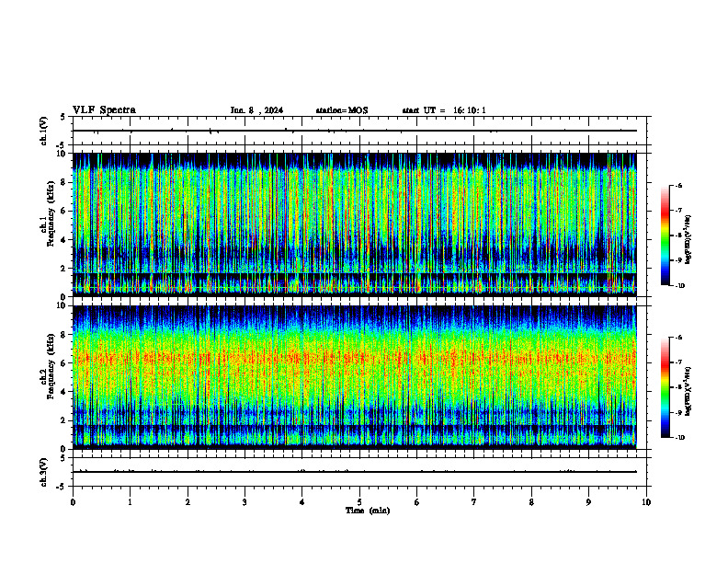728x563 pixels.
Task: Click time axis tick label "1"
Action: coord(130,502)
